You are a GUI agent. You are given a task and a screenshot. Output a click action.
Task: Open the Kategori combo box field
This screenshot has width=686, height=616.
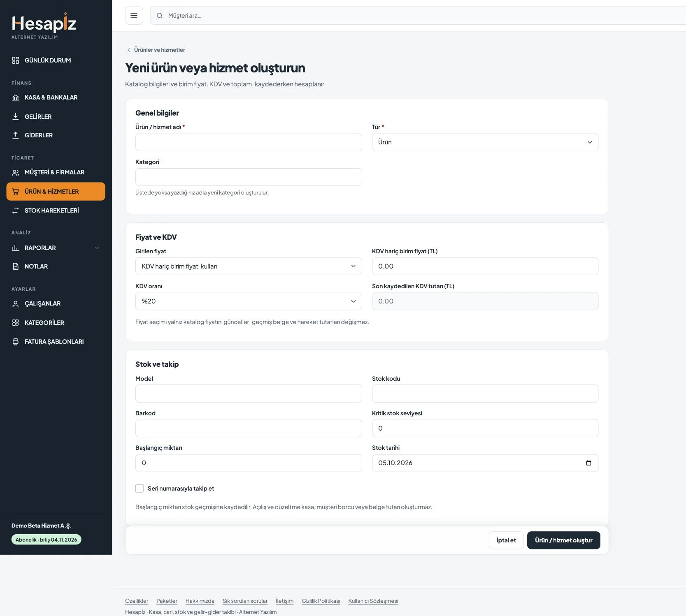(249, 177)
